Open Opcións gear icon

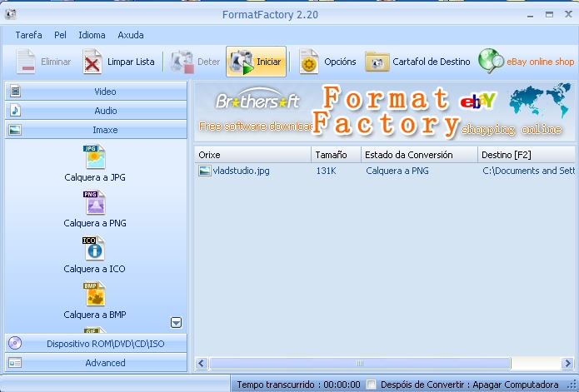click(309, 62)
